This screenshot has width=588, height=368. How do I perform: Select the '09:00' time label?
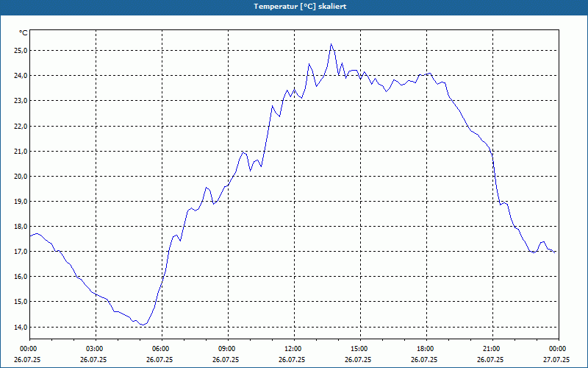(226, 349)
